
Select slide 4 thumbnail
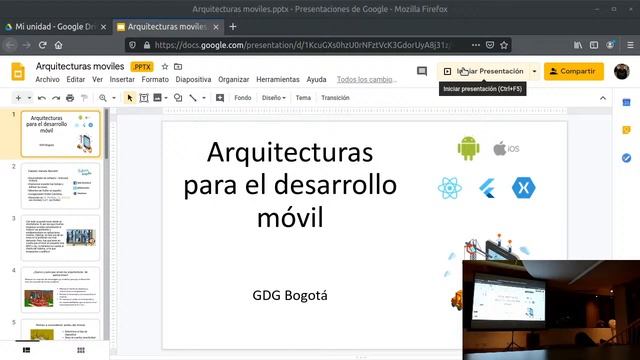coord(60,290)
